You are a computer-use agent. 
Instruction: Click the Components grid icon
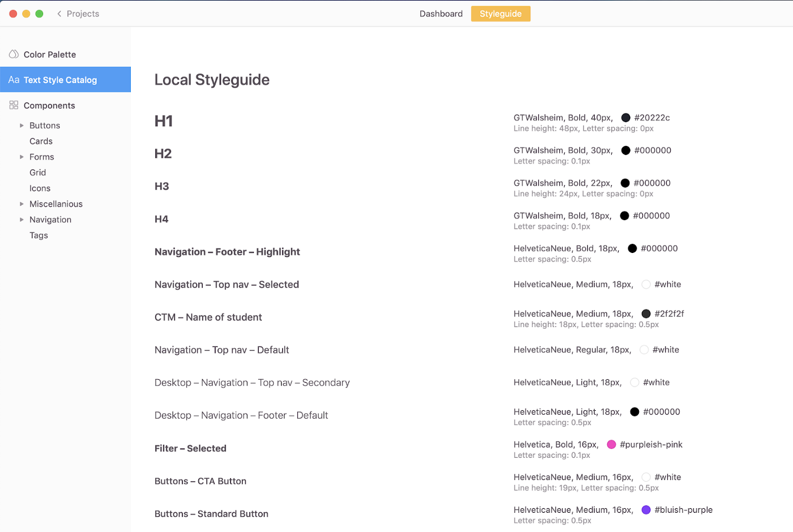click(x=14, y=105)
